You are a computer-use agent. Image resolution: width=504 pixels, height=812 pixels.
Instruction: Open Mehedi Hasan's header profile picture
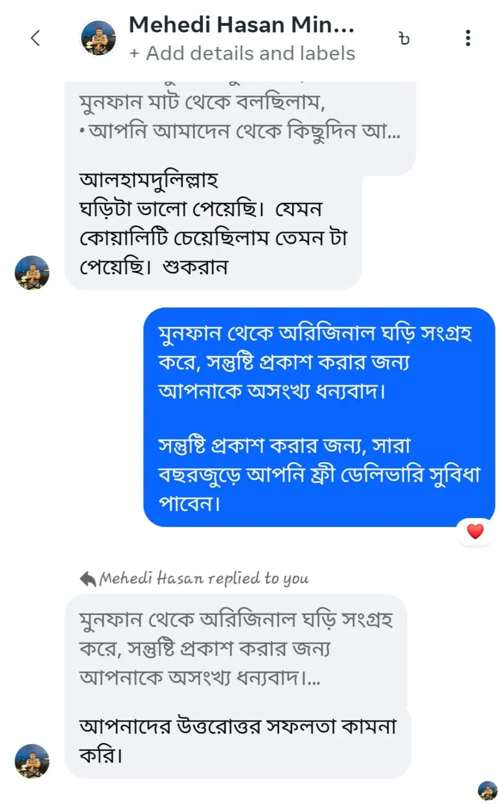pos(98,38)
